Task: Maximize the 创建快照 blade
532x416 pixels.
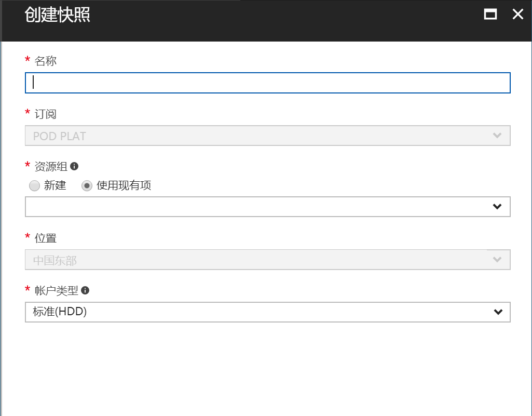Action: [490, 15]
